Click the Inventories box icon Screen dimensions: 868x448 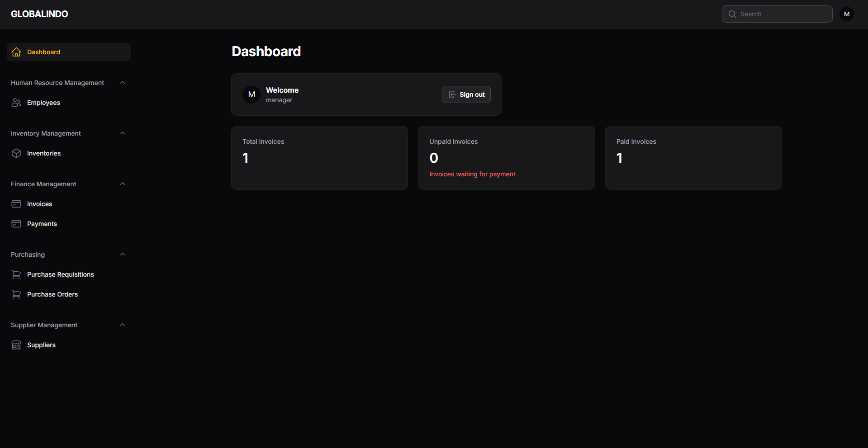(x=16, y=153)
